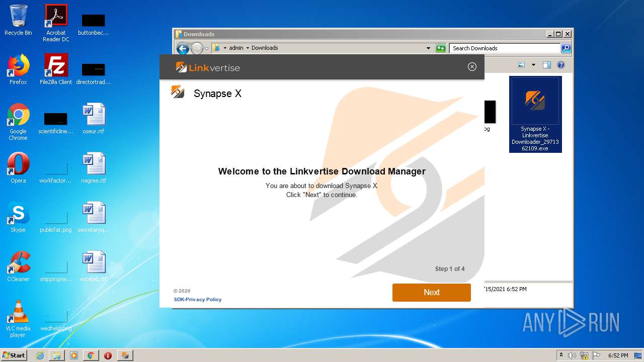Open address bar history dropdown
Viewport: 644px width, 362px height.
[x=428, y=48]
